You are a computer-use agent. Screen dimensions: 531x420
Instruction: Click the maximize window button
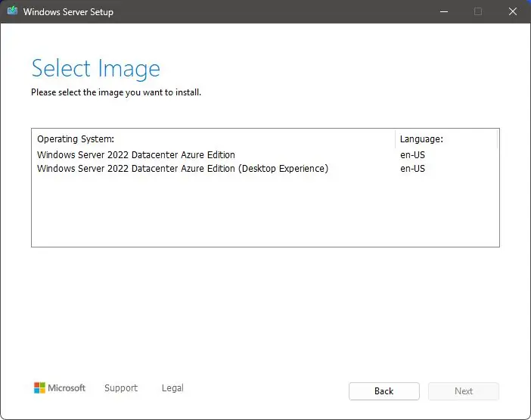tap(478, 12)
